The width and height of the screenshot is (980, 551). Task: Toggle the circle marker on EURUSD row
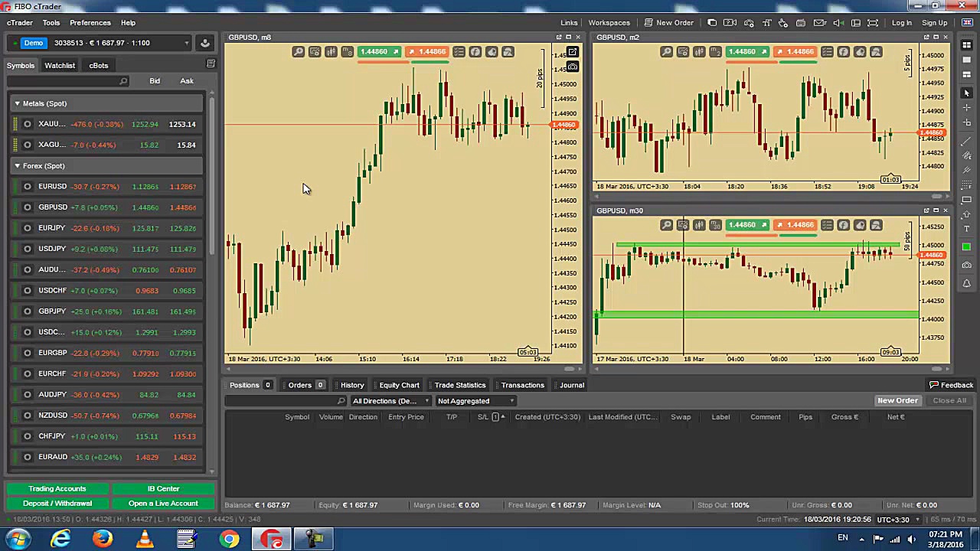pyautogui.click(x=28, y=187)
